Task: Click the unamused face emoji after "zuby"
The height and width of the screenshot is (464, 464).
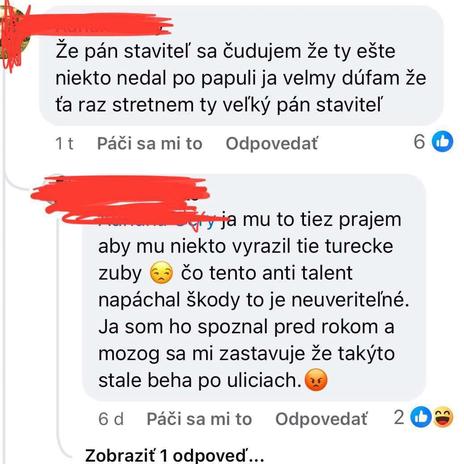Action: pos(161,273)
